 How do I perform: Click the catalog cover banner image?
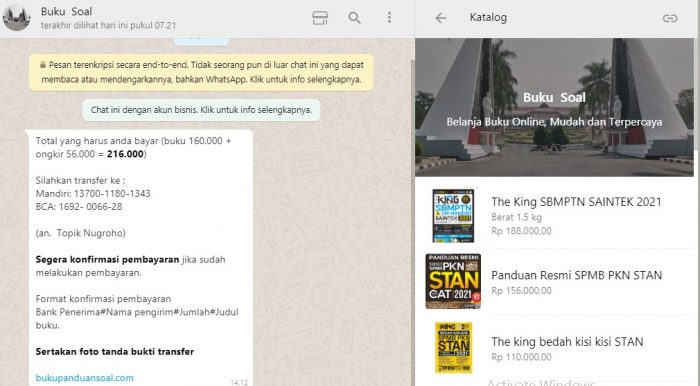(554, 107)
